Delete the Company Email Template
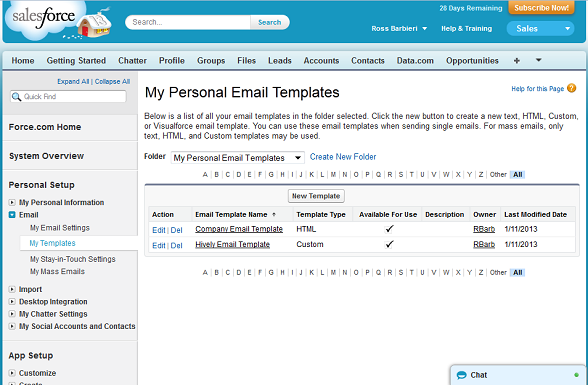Viewport: 588px width, 385px height. coord(176,230)
